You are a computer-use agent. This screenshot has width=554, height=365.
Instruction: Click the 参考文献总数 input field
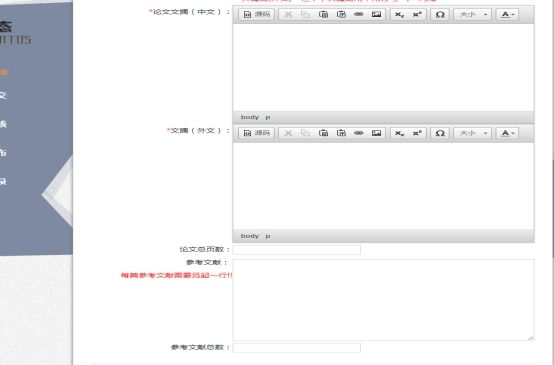(x=296, y=348)
